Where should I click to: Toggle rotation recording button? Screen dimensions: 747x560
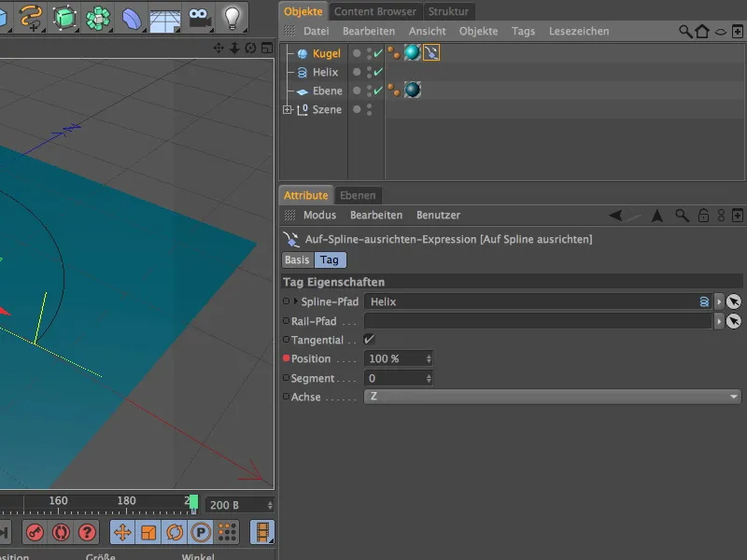pyautogui.click(x=175, y=532)
